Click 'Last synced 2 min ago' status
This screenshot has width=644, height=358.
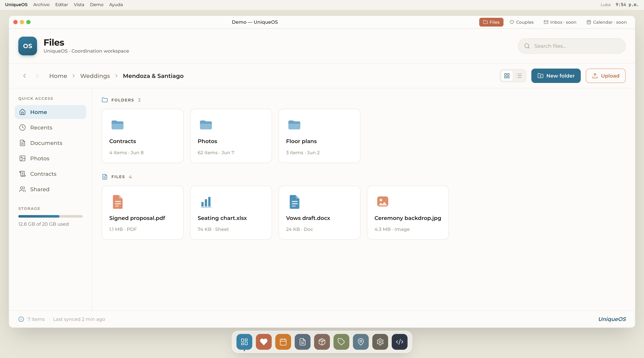(x=79, y=319)
